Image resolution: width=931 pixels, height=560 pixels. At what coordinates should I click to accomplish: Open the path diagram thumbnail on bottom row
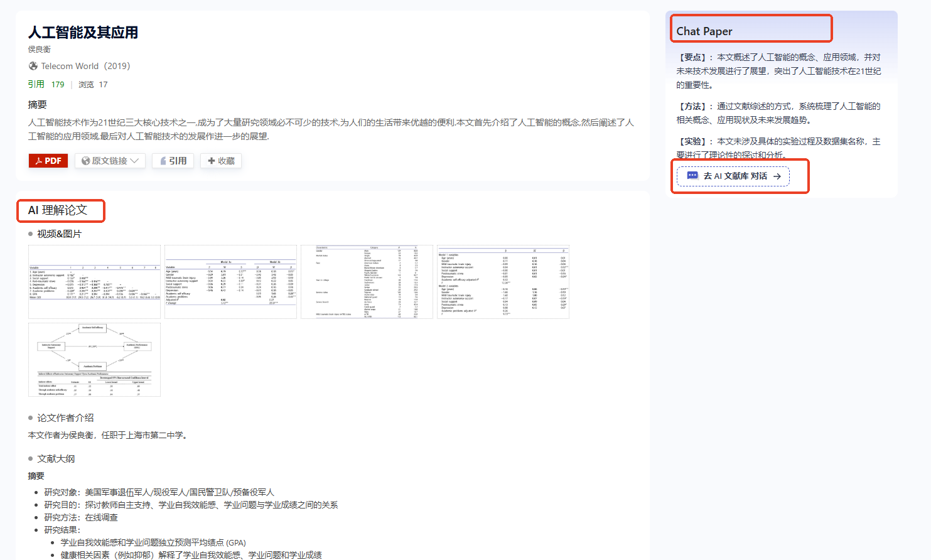(x=94, y=360)
